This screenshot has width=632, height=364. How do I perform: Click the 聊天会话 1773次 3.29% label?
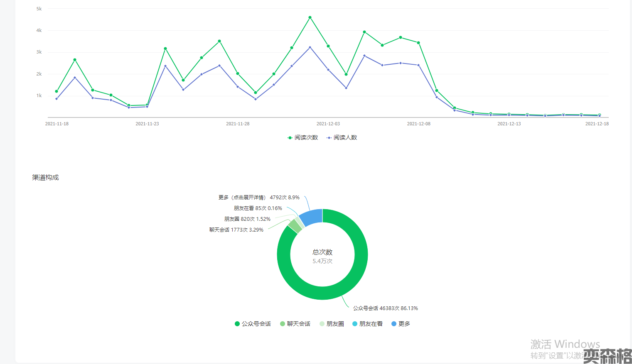point(236,230)
